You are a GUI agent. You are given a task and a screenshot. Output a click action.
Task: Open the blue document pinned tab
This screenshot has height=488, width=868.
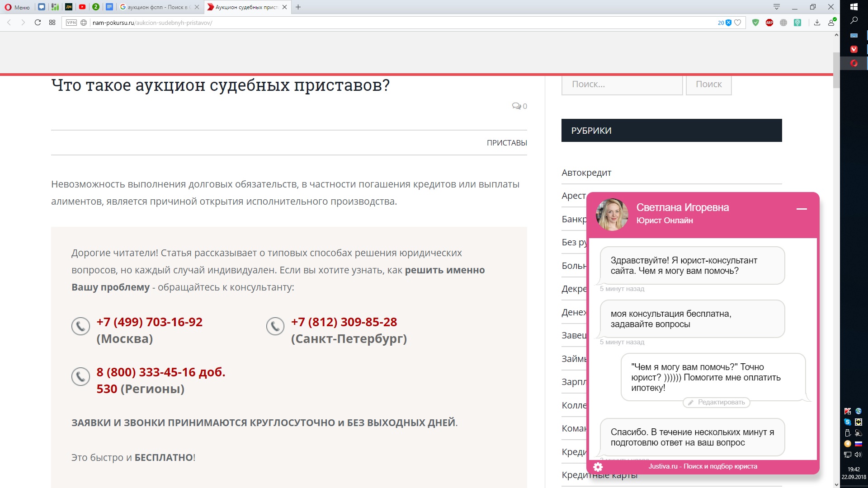[x=109, y=7]
